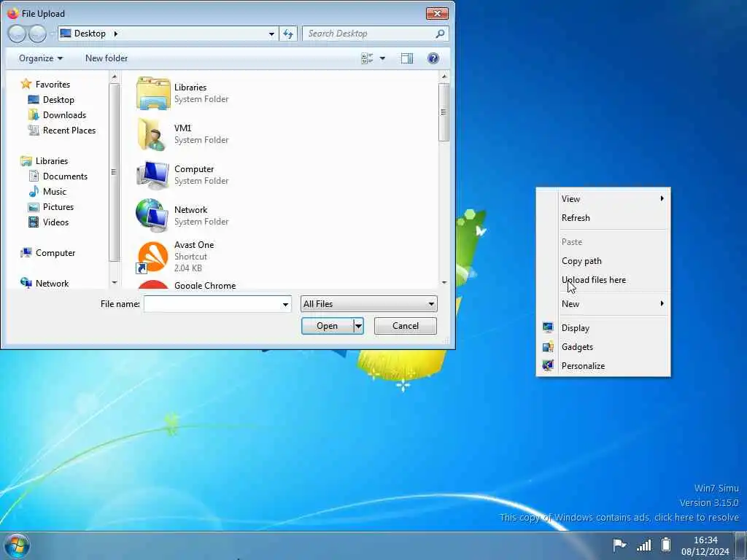Screen dimensions: 747x560
Task: Select the Libraries folder icon in file list
Action: (153, 93)
